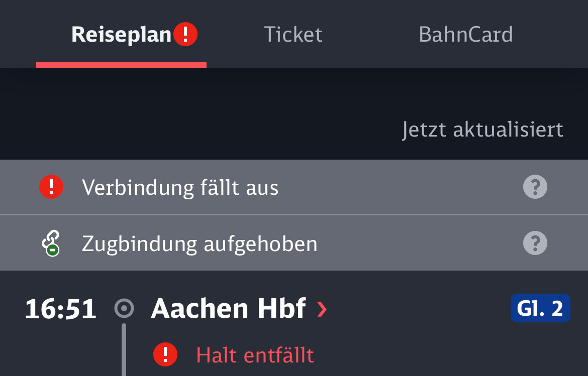Tap Jetzt aktualisiert refresh status
This screenshot has height=376, width=588.
482,130
